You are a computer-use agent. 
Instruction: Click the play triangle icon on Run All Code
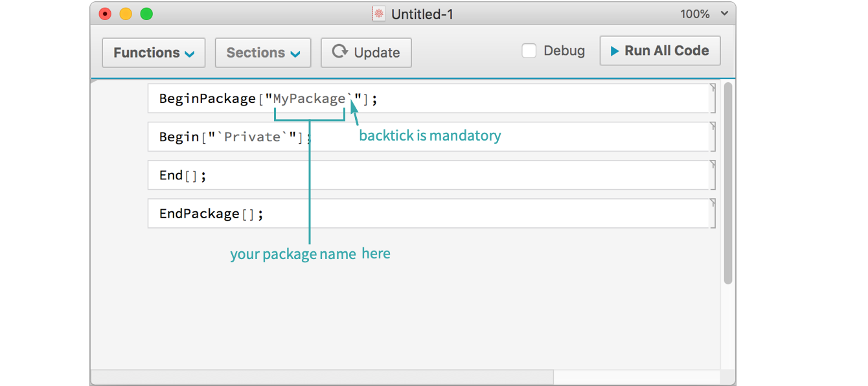[x=614, y=51]
